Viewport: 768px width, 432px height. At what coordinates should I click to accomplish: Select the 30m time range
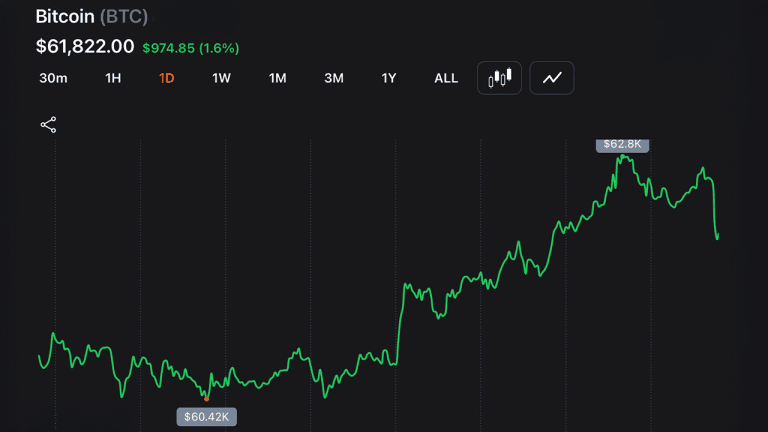pyautogui.click(x=53, y=78)
